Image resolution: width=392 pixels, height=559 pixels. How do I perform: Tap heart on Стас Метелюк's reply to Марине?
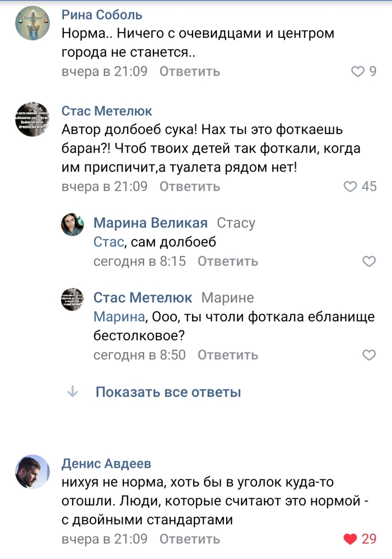(369, 355)
